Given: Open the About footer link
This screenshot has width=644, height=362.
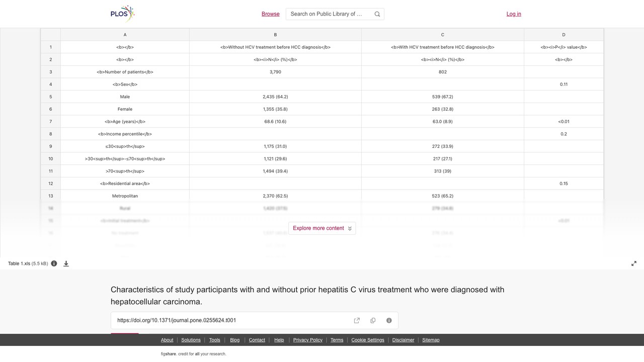Looking at the screenshot, I should pos(167,340).
